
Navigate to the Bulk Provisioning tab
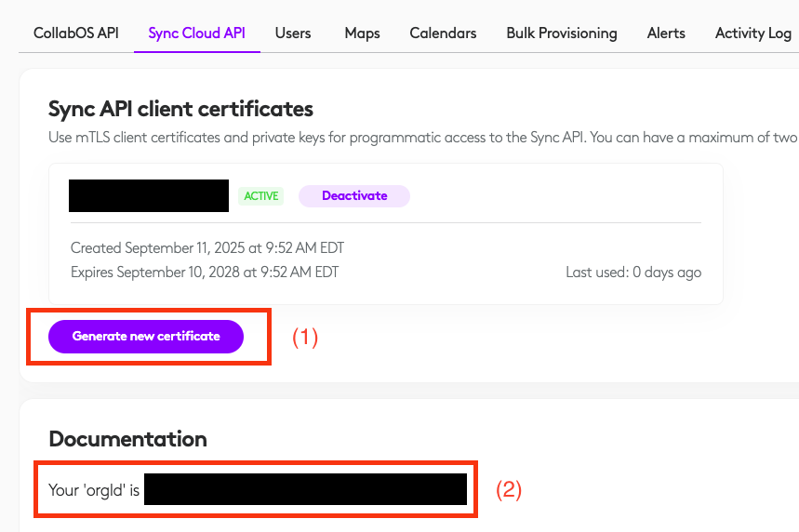(561, 33)
